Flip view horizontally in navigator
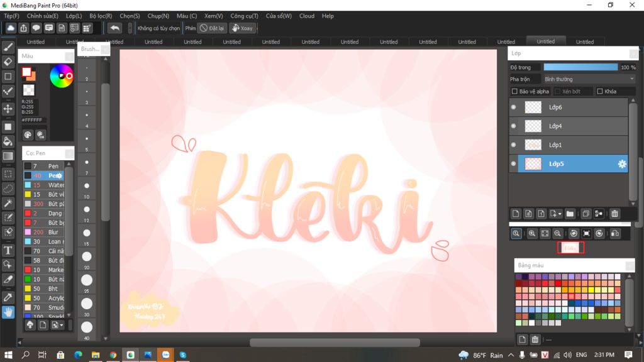The width and height of the screenshot is (644, 362). [615, 234]
